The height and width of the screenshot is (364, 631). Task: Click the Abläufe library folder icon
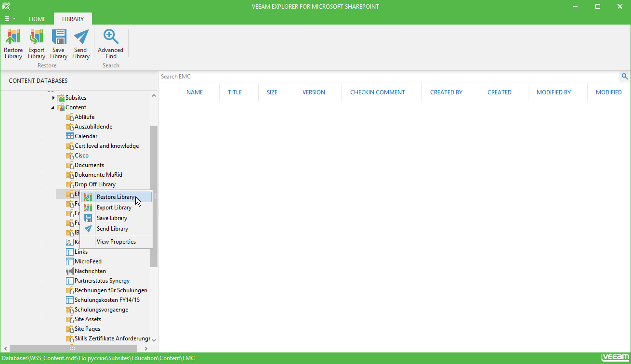coord(69,117)
